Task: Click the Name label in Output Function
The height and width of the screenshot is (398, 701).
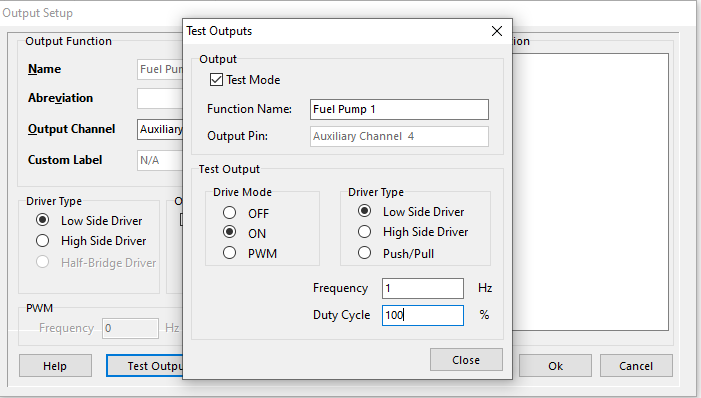Action: click(x=44, y=69)
